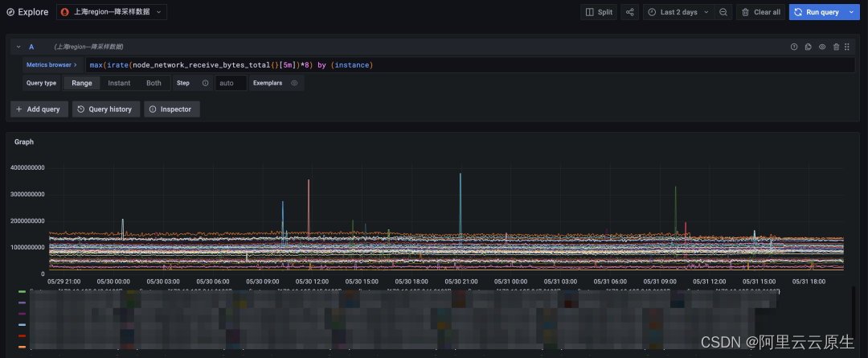Screen dimensions: 868x358
Task: Click the 05/30 21:00 x-axis label
Action: (461, 282)
